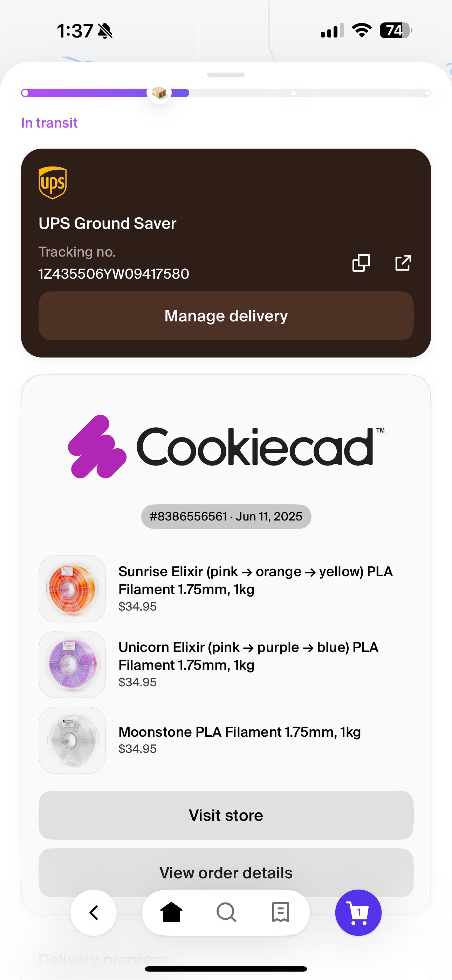Screen dimensions: 452x980
Task: Tap the Visit store button
Action: click(226, 815)
